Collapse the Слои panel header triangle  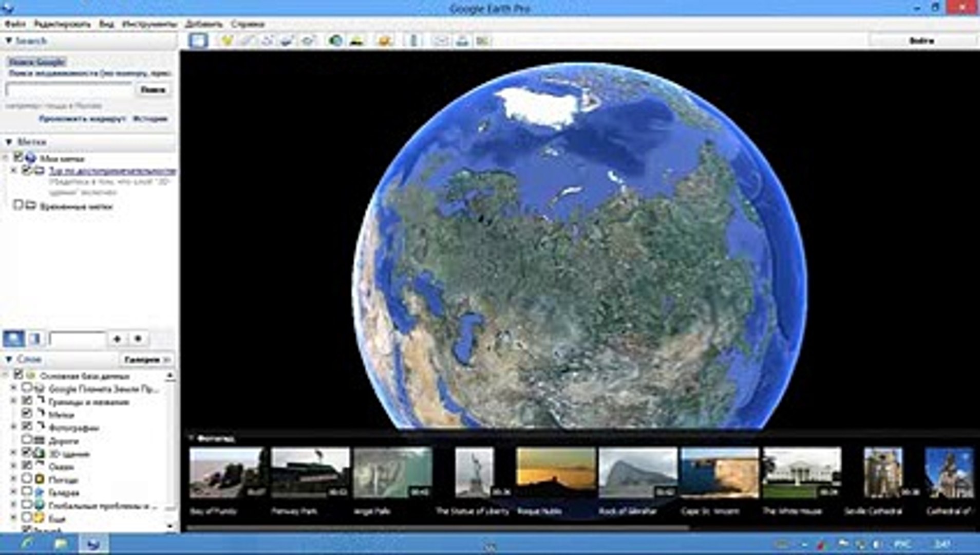pos(9,359)
